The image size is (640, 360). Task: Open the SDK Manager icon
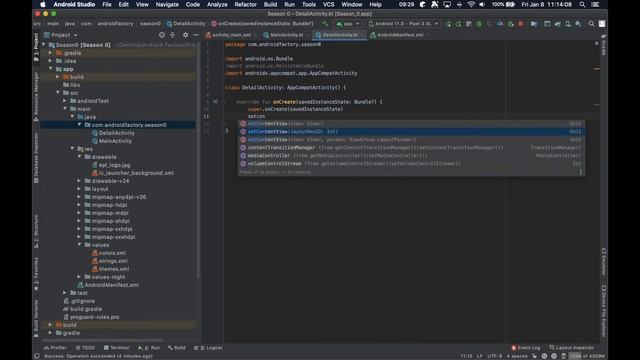[x=578, y=24]
